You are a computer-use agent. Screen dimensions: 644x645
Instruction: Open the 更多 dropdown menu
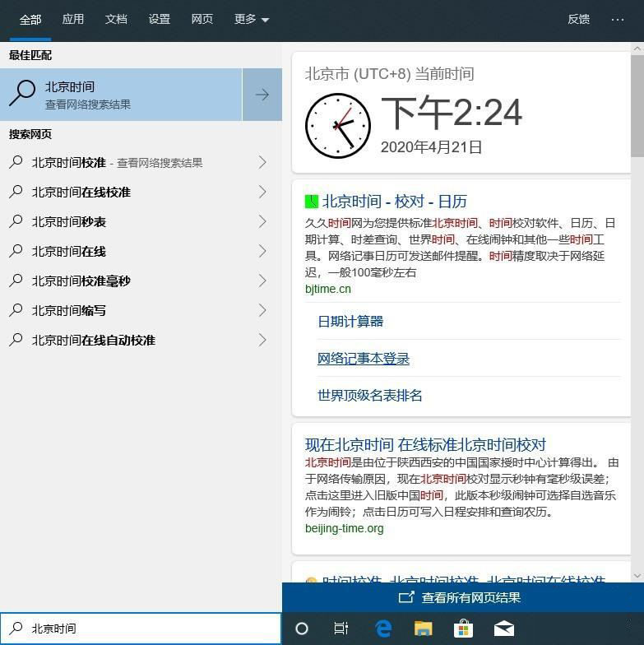coord(252,20)
